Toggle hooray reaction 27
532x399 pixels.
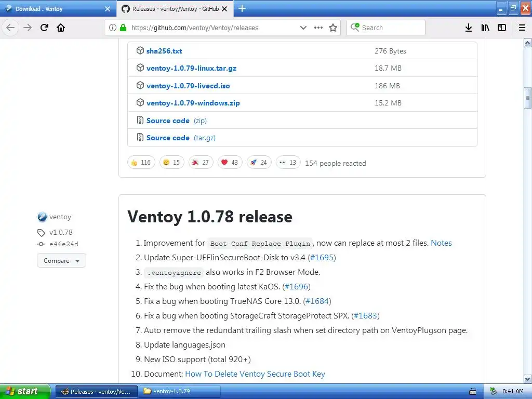point(201,163)
